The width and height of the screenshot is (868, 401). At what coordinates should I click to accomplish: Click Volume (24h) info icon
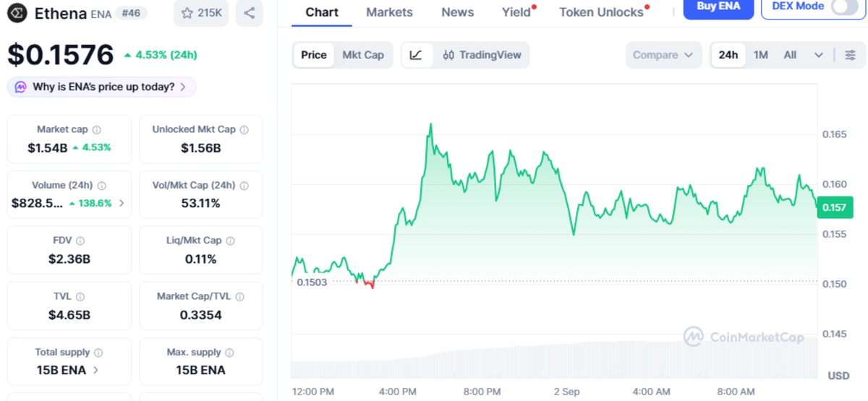point(102,186)
